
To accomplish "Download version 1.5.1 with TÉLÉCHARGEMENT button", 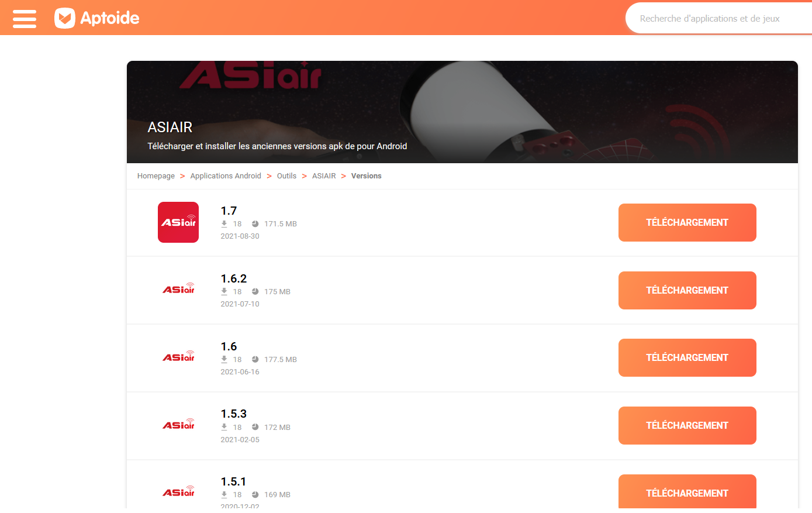I will point(687,493).
